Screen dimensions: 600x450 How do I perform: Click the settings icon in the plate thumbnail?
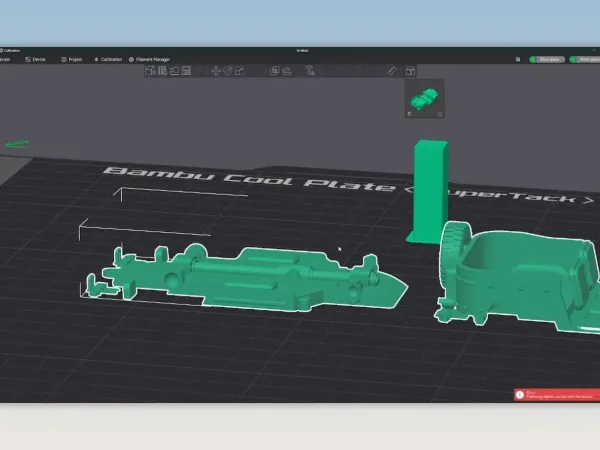pos(440,114)
